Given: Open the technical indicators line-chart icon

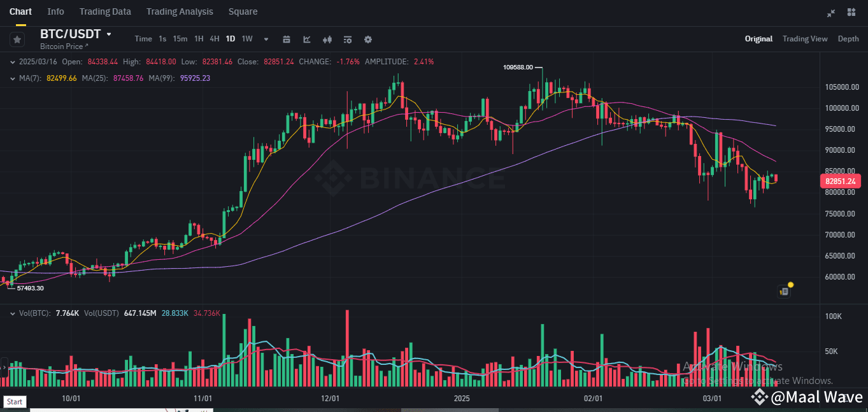Looking at the screenshot, I should click(x=307, y=39).
